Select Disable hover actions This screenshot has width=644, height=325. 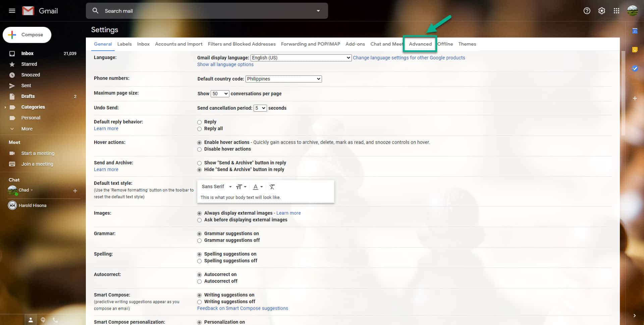pos(199,149)
